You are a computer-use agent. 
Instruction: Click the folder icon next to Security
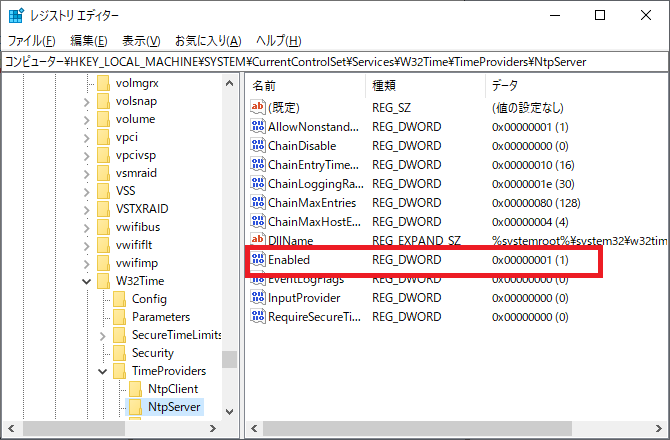[x=119, y=353]
